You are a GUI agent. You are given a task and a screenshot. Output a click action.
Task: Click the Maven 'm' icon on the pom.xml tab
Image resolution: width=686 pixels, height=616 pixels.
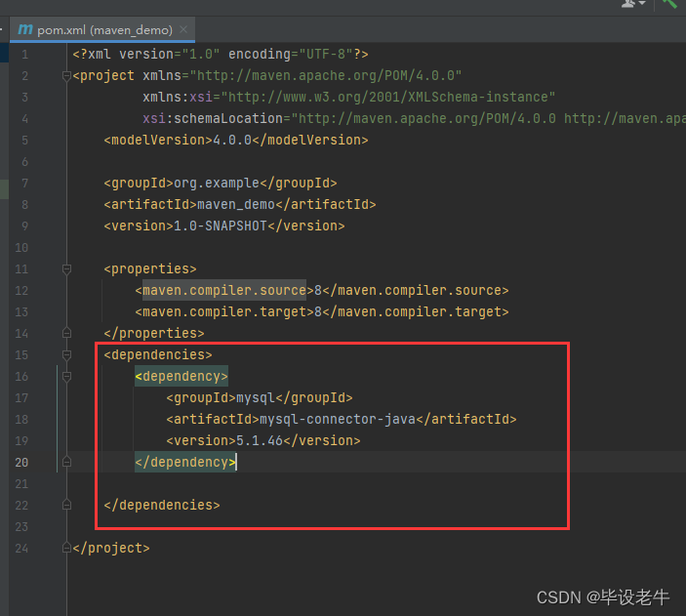click(x=25, y=29)
